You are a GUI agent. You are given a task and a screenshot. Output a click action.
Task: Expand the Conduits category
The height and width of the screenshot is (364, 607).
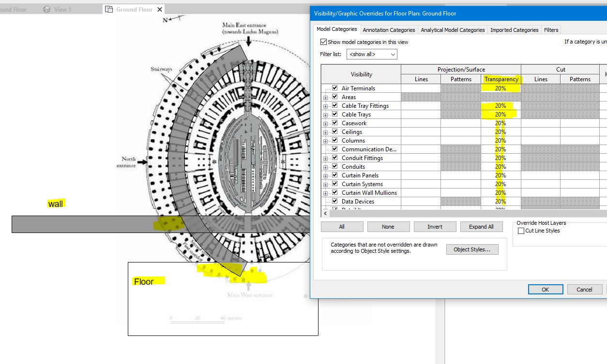click(326, 167)
